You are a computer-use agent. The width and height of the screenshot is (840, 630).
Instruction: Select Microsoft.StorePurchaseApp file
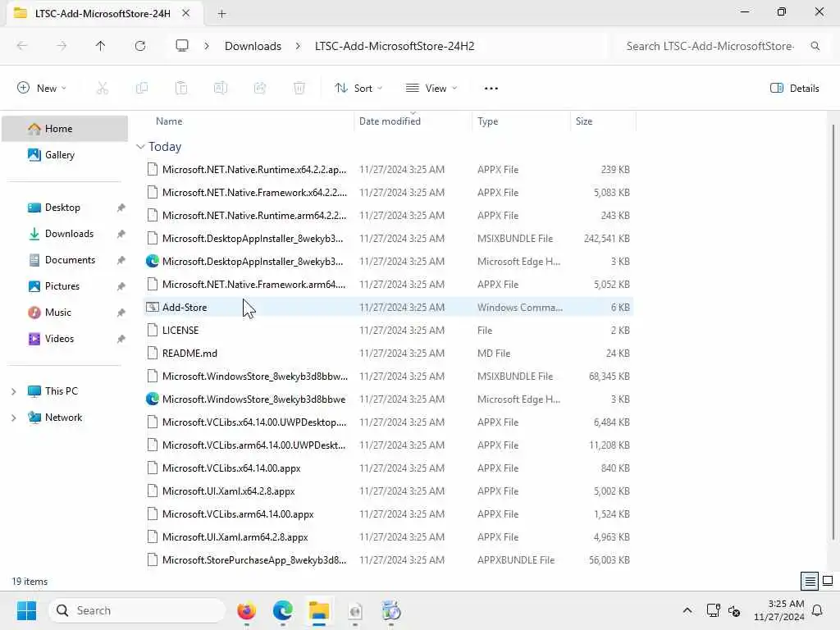[388, 559]
